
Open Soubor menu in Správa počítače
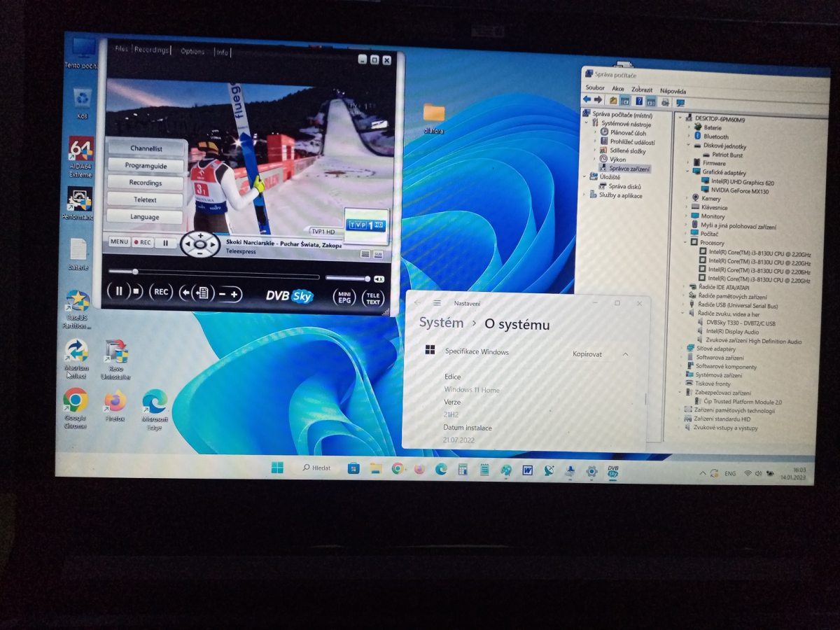coord(595,89)
